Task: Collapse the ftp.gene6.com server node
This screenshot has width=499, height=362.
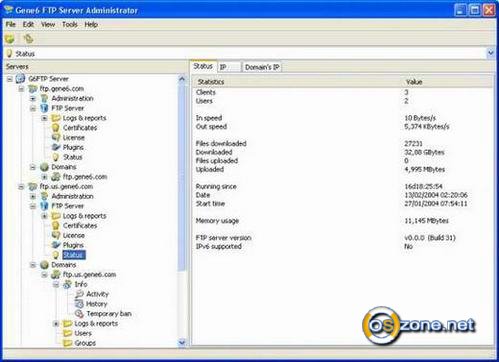Action: (21, 89)
